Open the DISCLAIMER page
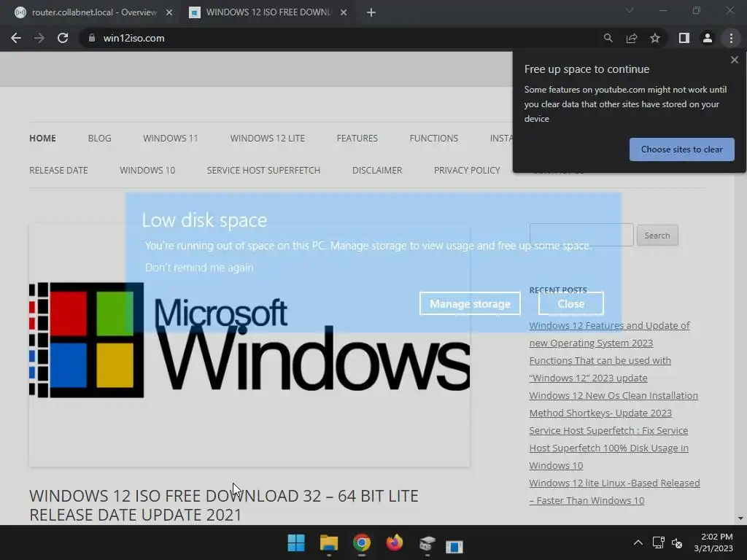Screen dimensions: 747x560 [x=377, y=171]
